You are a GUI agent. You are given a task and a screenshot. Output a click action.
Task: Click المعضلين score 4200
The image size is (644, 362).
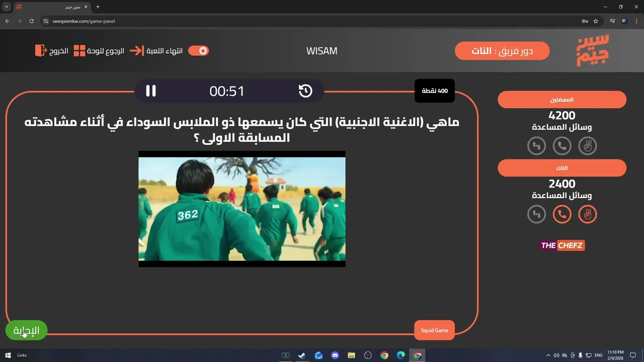click(562, 116)
